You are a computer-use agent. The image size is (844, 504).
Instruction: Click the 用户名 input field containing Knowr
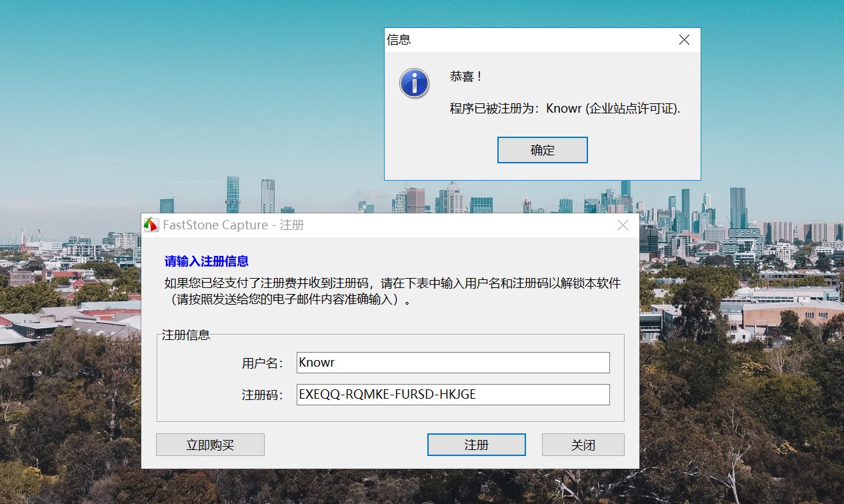coord(453,363)
